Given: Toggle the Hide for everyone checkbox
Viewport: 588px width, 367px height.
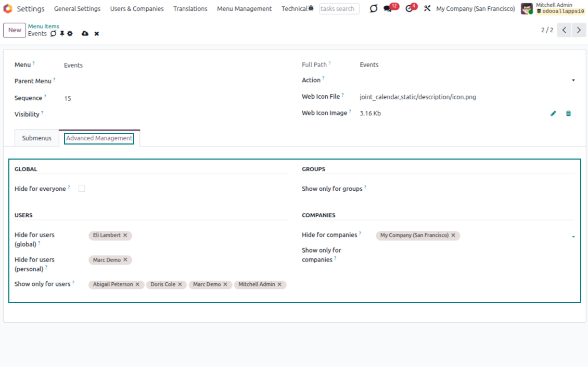Looking at the screenshot, I should tap(82, 189).
